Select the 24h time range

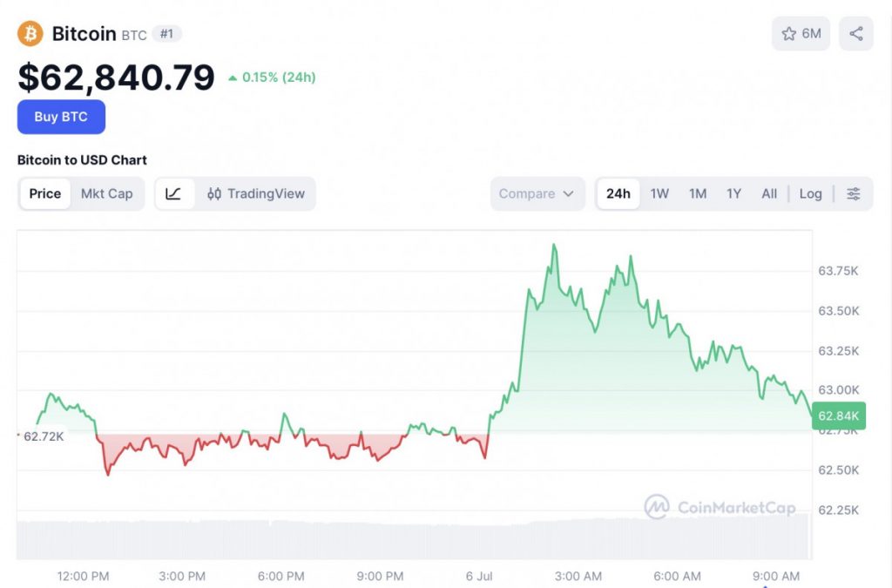tap(618, 194)
